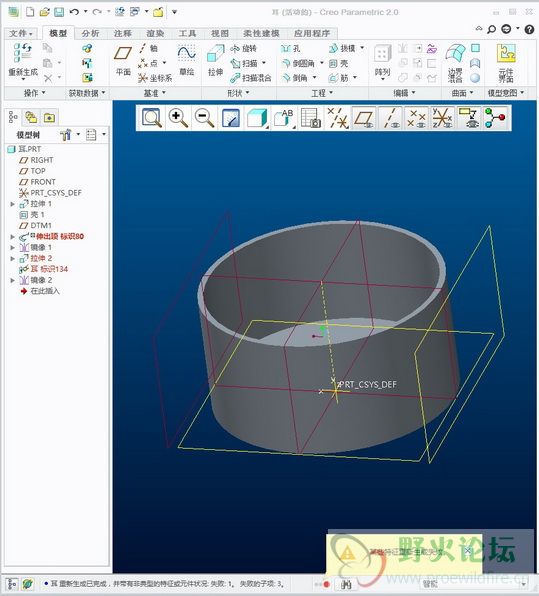This screenshot has width=539, height=596.
Task: Open the Help question mark icon
Action: tap(529, 29)
